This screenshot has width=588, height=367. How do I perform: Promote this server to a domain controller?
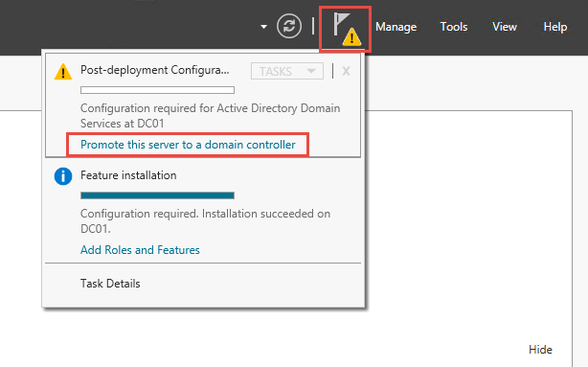pos(188,145)
